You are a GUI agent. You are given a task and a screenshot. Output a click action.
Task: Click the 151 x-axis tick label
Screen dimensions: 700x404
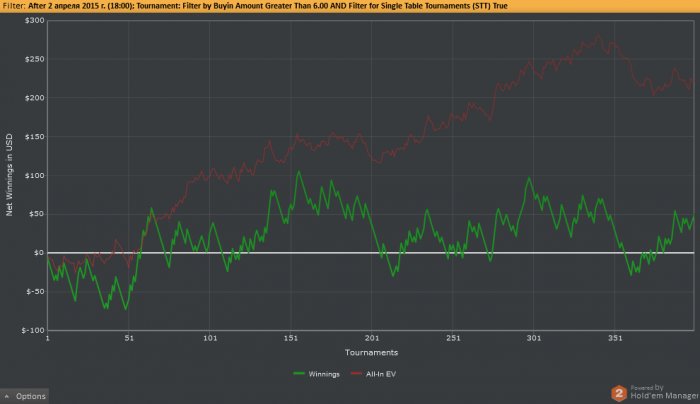[291, 338]
